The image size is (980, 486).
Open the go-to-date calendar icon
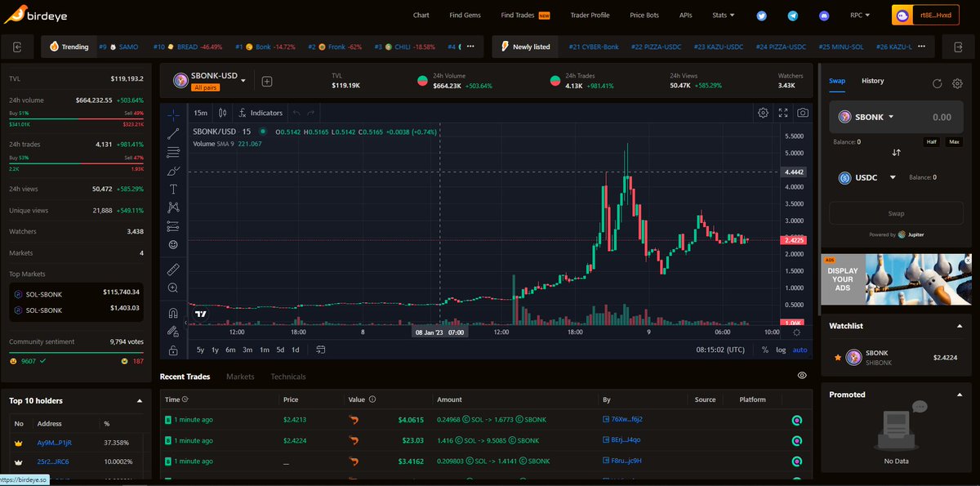tap(321, 350)
